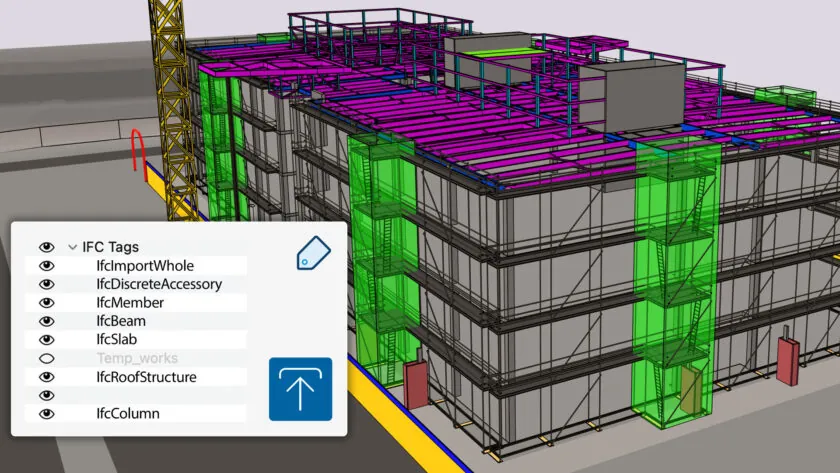Toggle IfcRoofStructure visibility eye

45,377
